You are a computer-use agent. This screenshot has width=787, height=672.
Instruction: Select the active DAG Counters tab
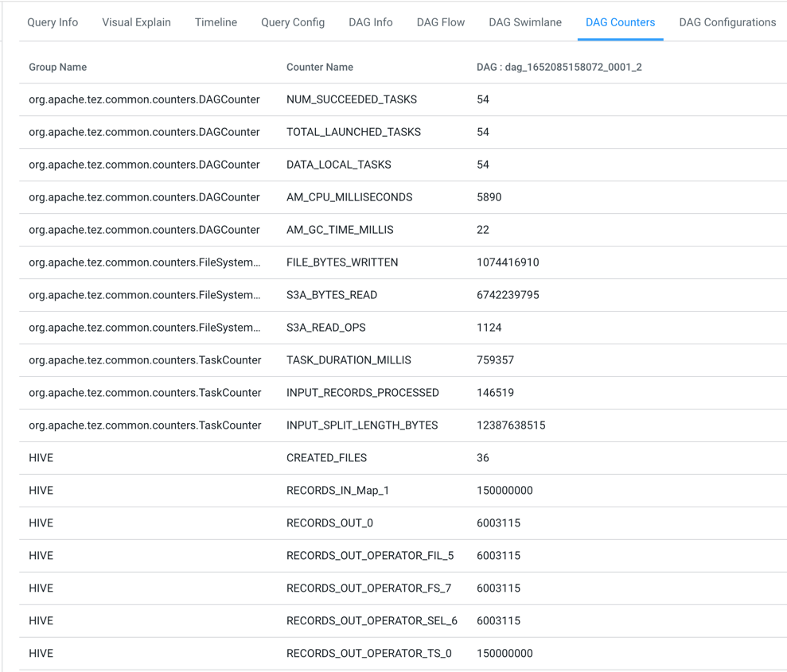point(620,22)
